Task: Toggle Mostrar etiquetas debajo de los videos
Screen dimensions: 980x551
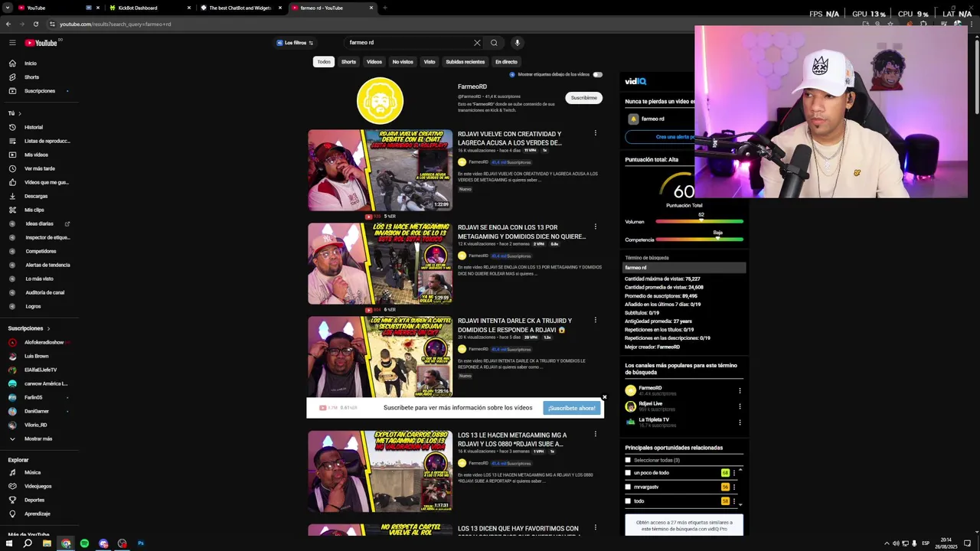Action: click(x=597, y=74)
